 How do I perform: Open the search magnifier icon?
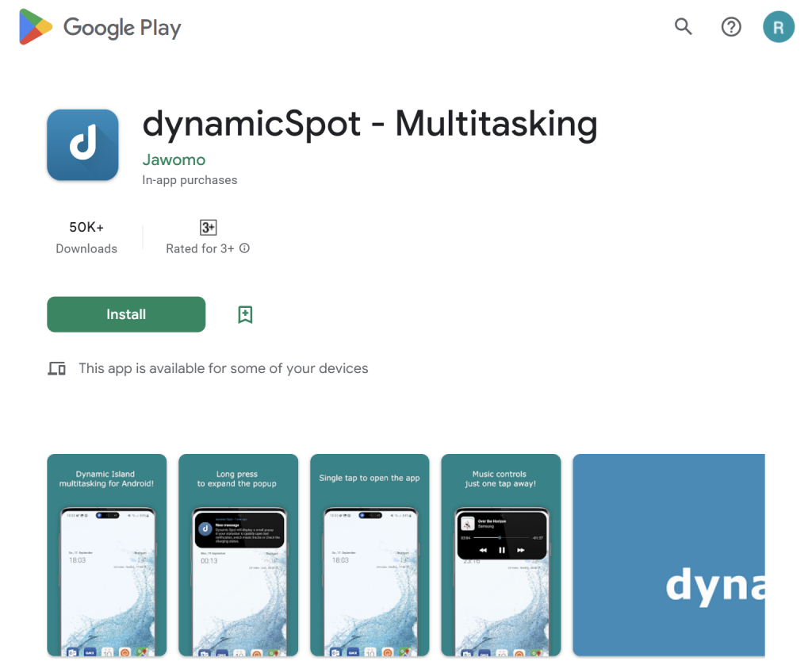point(683,27)
